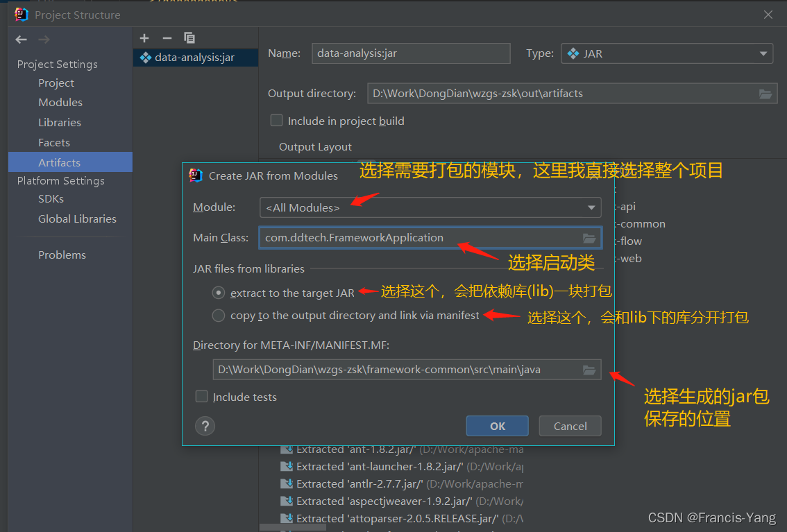Click the icon of Extracted 'ant-launcher-1.8.2.jar/'

(287, 466)
